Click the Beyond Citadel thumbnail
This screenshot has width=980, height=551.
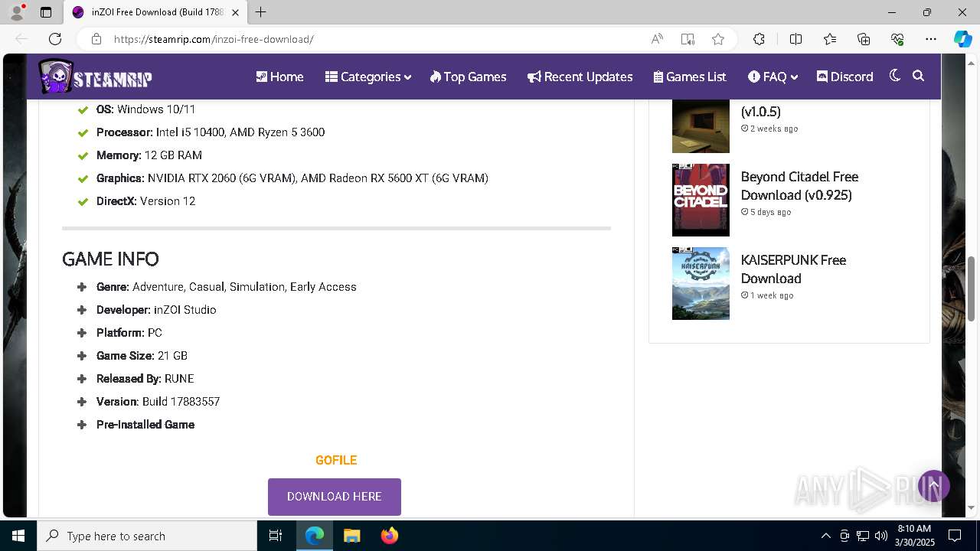[x=701, y=200]
